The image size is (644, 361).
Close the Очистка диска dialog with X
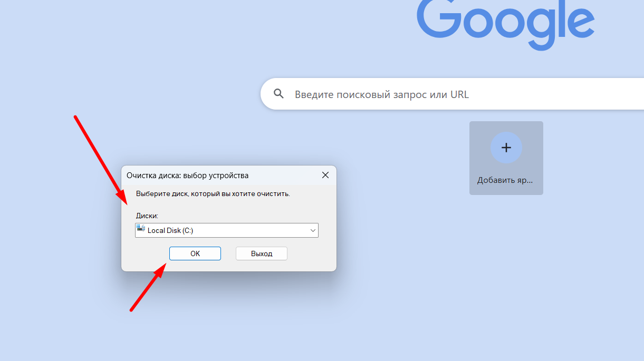[x=325, y=175]
